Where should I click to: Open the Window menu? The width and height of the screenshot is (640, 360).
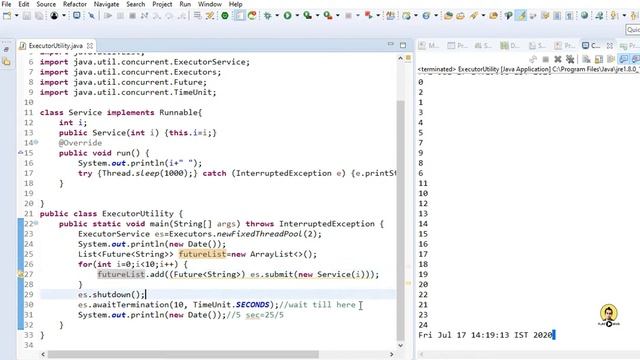point(210,4)
